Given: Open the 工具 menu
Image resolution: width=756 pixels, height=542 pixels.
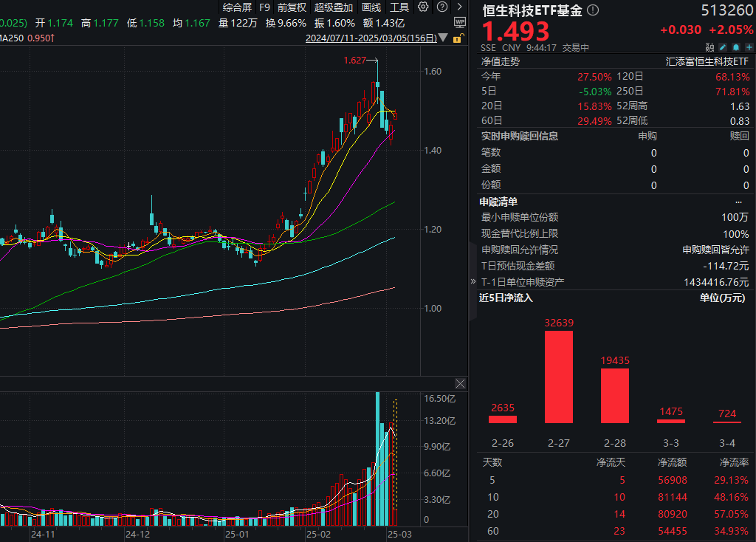Looking at the screenshot, I should 399,7.
